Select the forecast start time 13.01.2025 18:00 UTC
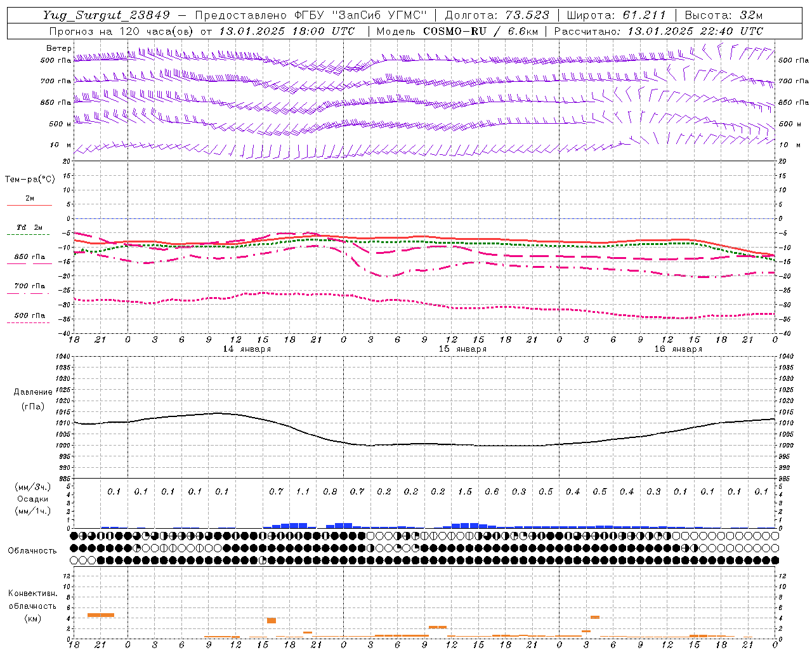The height and width of the screenshot is (650, 812). (x=287, y=31)
